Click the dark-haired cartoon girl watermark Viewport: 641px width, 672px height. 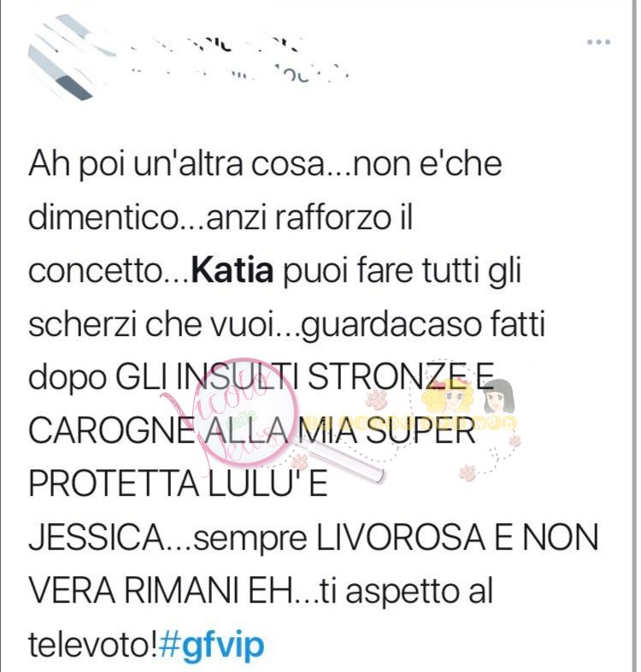click(x=499, y=397)
